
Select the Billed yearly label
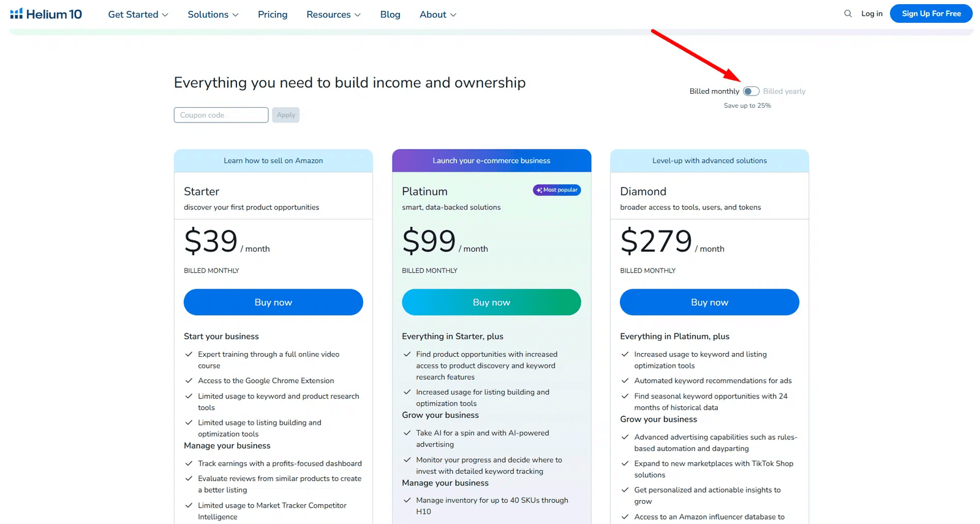784,91
